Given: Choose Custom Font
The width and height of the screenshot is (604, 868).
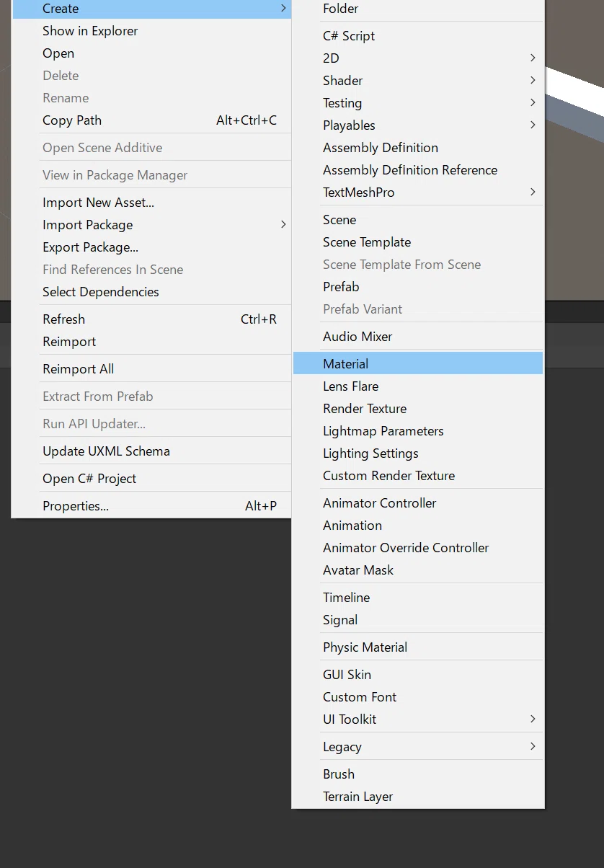Looking at the screenshot, I should pos(418,697).
